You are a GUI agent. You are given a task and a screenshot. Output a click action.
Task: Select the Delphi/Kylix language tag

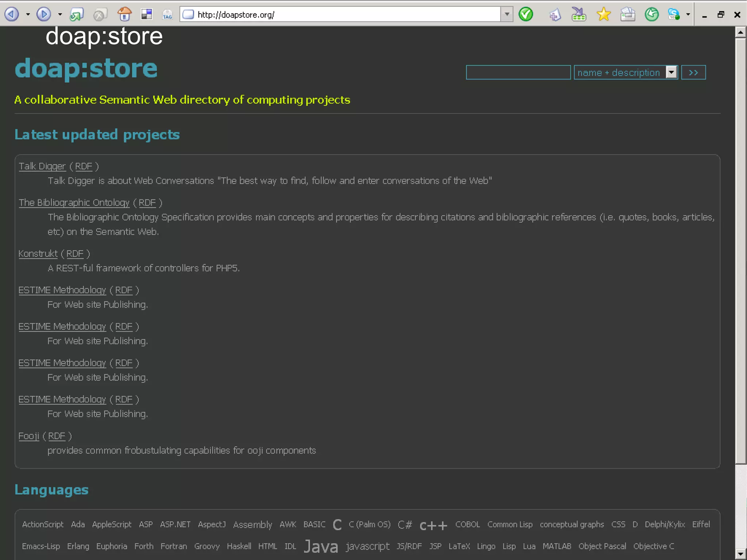(665, 524)
